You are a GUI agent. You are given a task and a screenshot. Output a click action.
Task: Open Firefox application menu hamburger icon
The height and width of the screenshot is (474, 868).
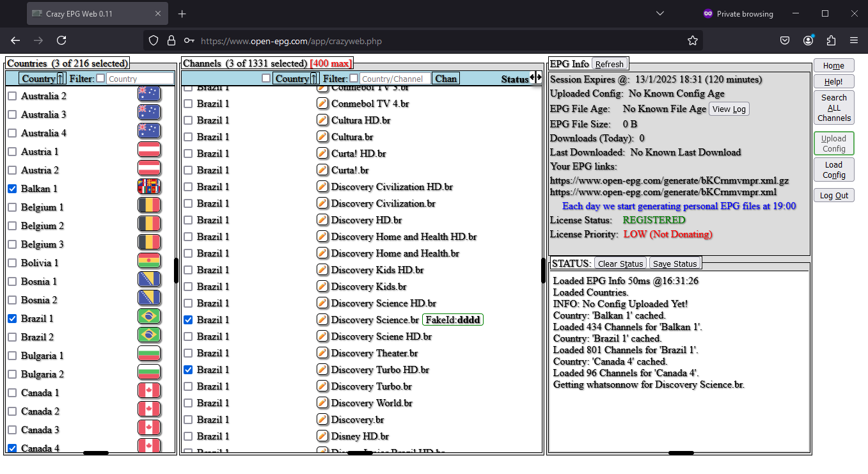[854, 40]
